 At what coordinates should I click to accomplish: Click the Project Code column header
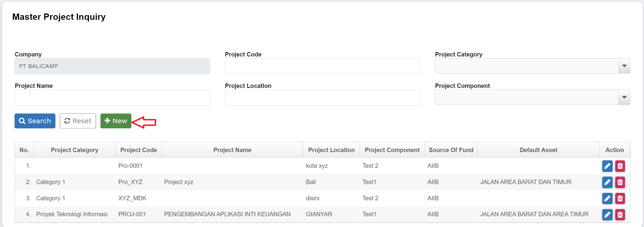point(138,150)
